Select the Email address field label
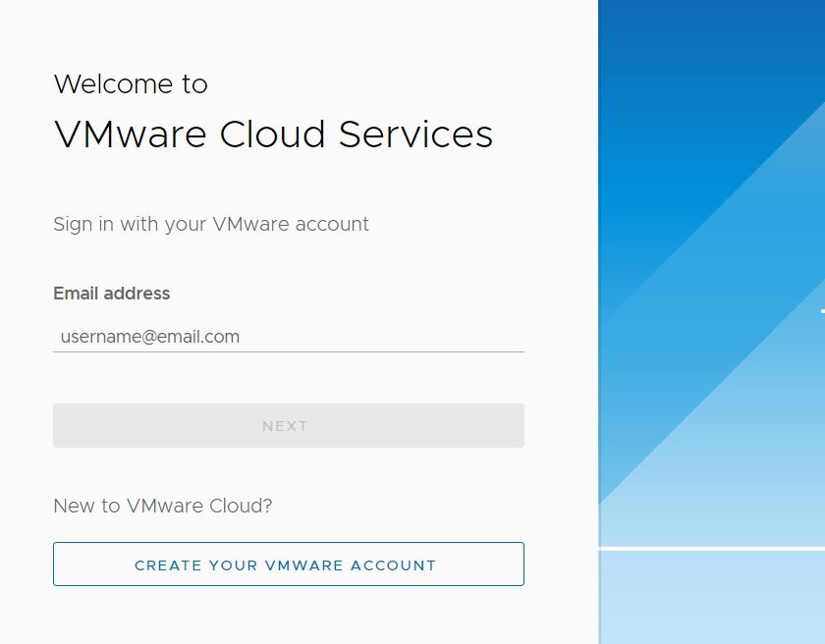The image size is (825, 644). pos(111,294)
